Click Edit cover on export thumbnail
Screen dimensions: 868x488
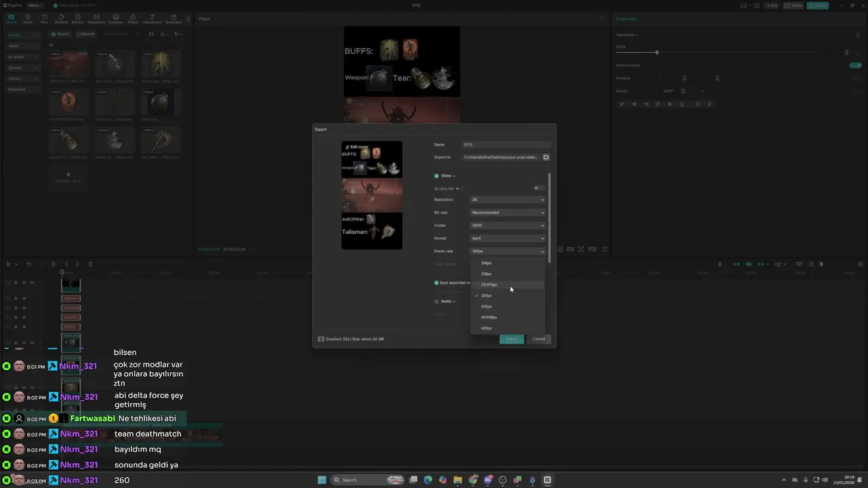point(357,147)
